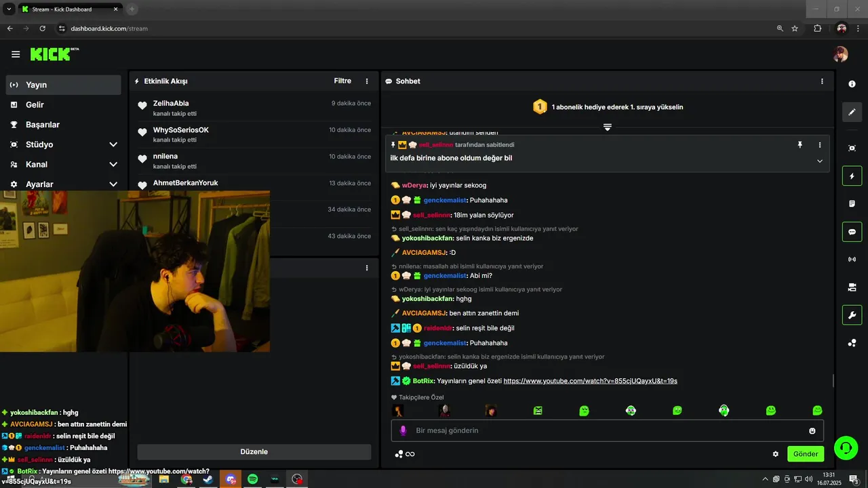The width and height of the screenshot is (868, 488).
Task: Bookmark page with star icon
Action: click(795, 28)
